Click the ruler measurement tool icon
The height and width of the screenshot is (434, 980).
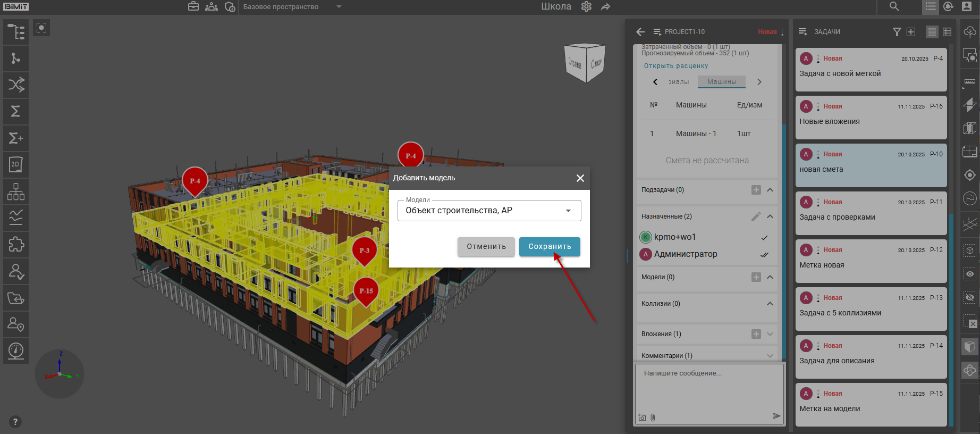click(970, 81)
